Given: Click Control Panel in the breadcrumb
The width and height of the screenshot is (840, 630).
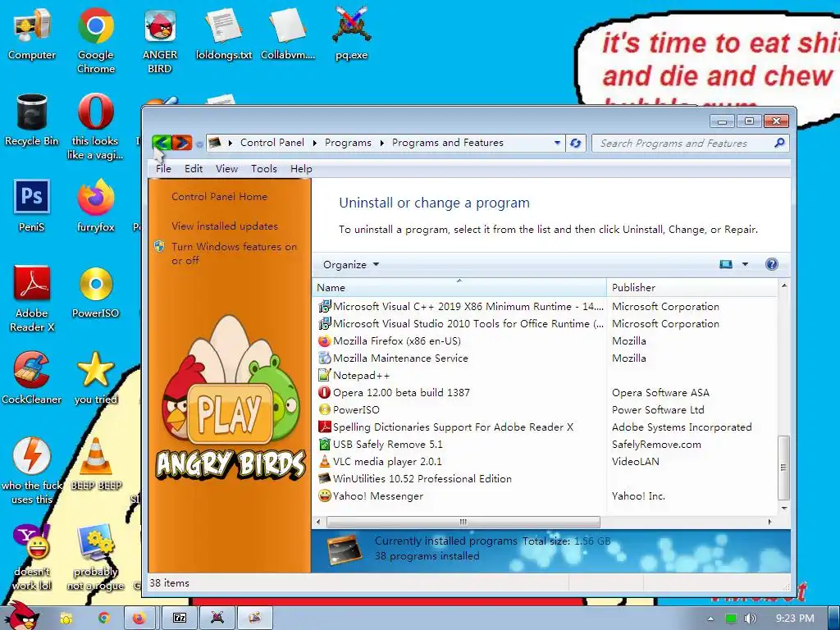Looking at the screenshot, I should click(272, 143).
